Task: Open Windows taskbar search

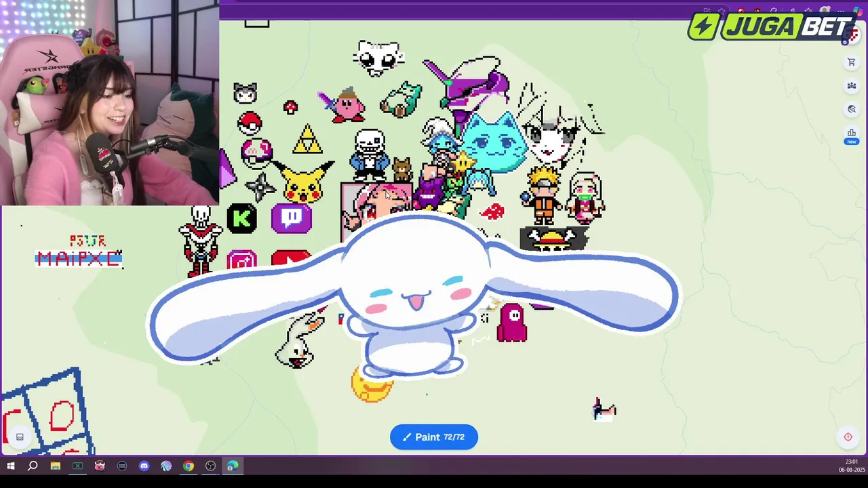Action: pyautogui.click(x=33, y=466)
